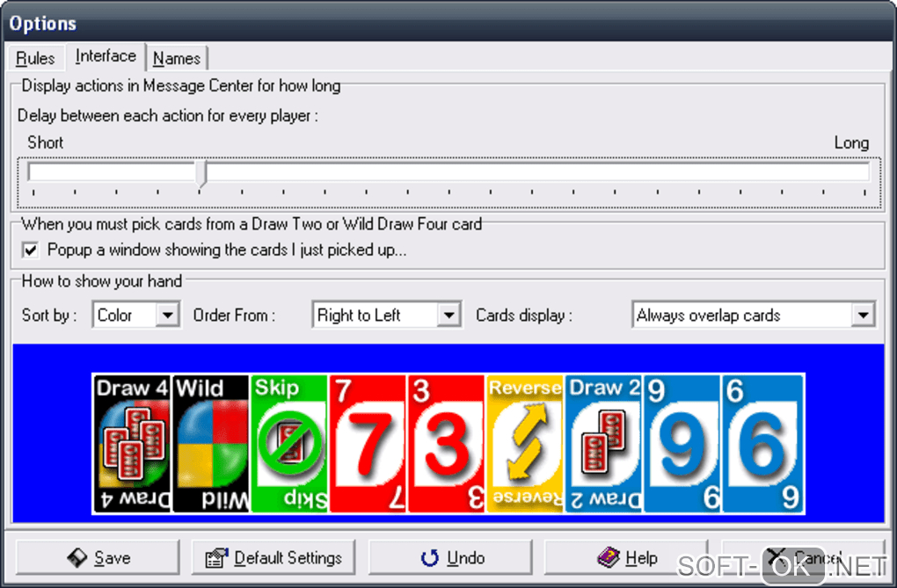Image resolution: width=897 pixels, height=588 pixels.
Task: Click the Save button's diamond icon
Action: coord(77,558)
